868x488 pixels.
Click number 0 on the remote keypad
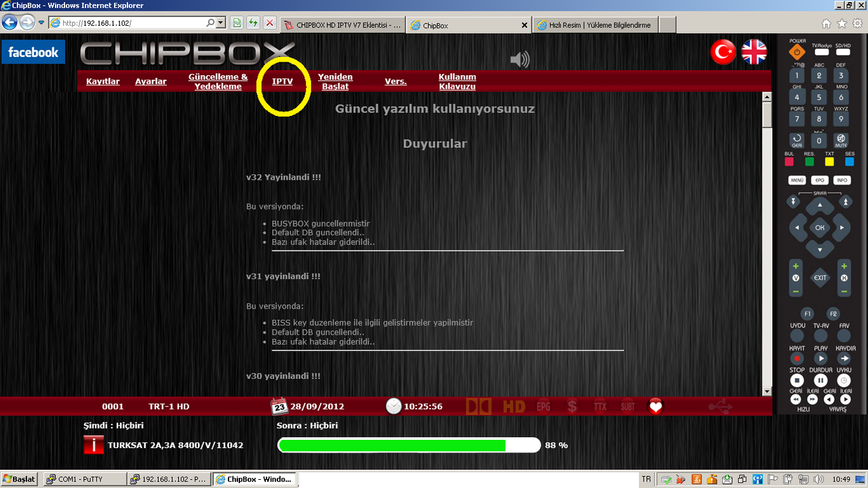[x=819, y=141]
